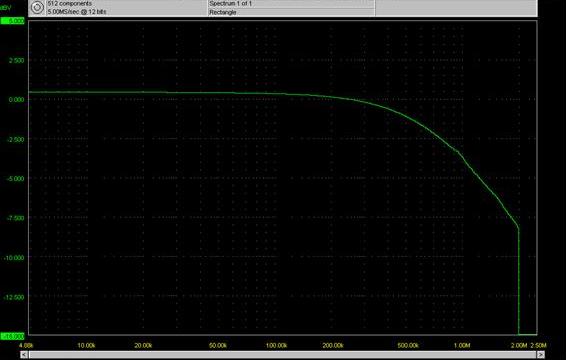Click the horizontal scrollbar track below the frequency axis
567x360 pixels.
tap(282, 355)
